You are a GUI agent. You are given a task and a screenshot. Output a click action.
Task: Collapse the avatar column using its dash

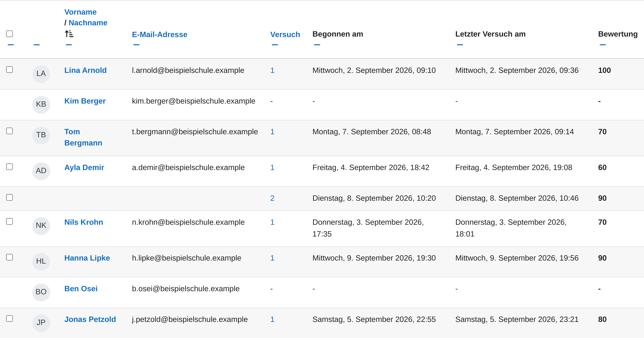37,45
